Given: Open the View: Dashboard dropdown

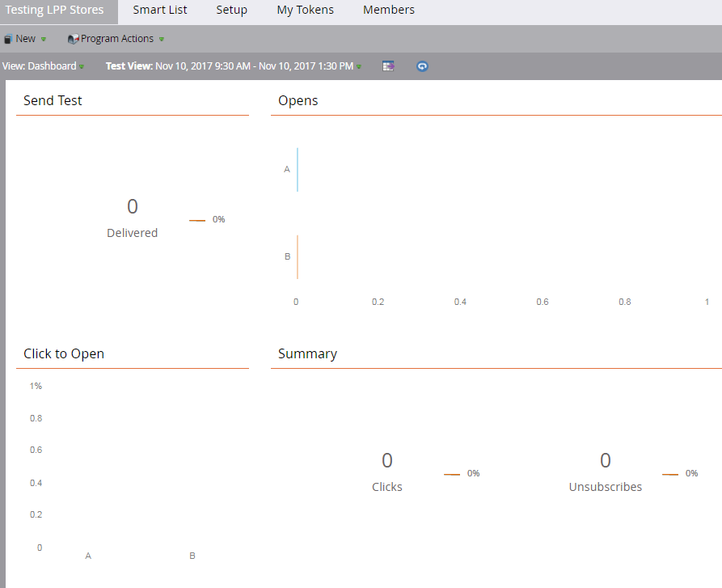Looking at the screenshot, I should [43, 66].
